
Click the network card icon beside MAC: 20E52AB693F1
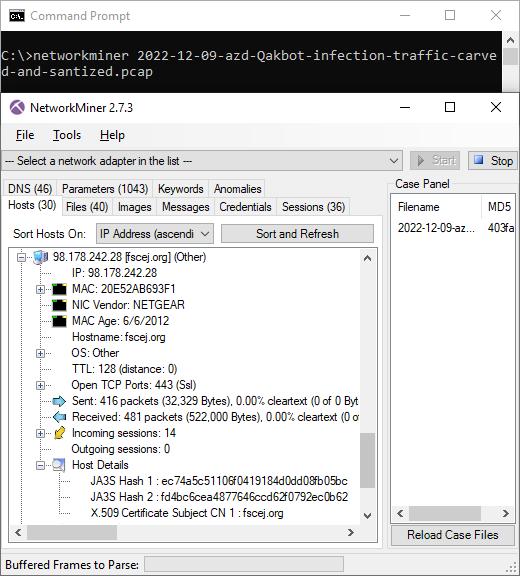[59, 289]
